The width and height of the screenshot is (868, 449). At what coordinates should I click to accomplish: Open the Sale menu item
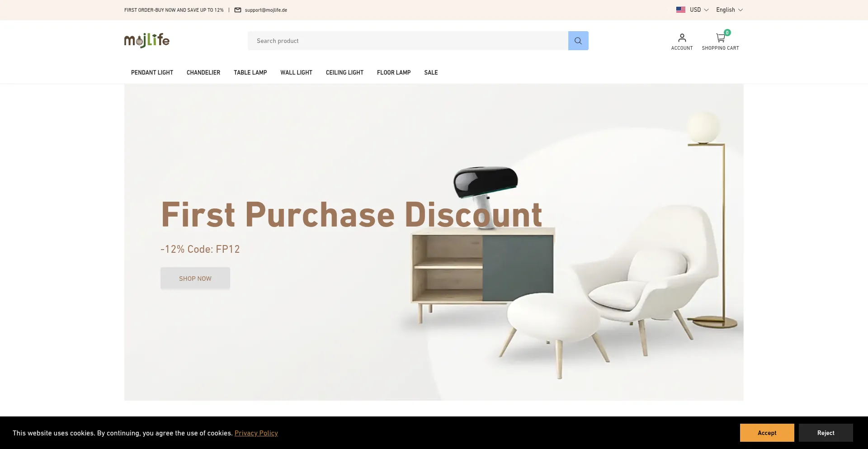click(x=431, y=72)
